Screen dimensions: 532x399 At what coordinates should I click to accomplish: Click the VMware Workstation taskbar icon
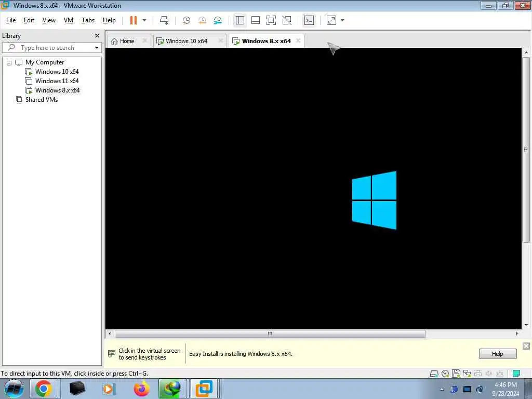pos(204,389)
